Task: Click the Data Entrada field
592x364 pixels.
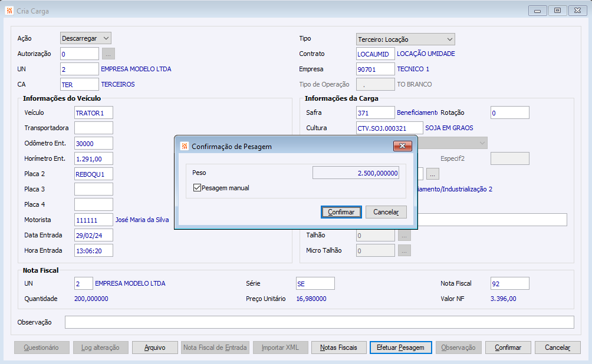Action: (x=94, y=235)
